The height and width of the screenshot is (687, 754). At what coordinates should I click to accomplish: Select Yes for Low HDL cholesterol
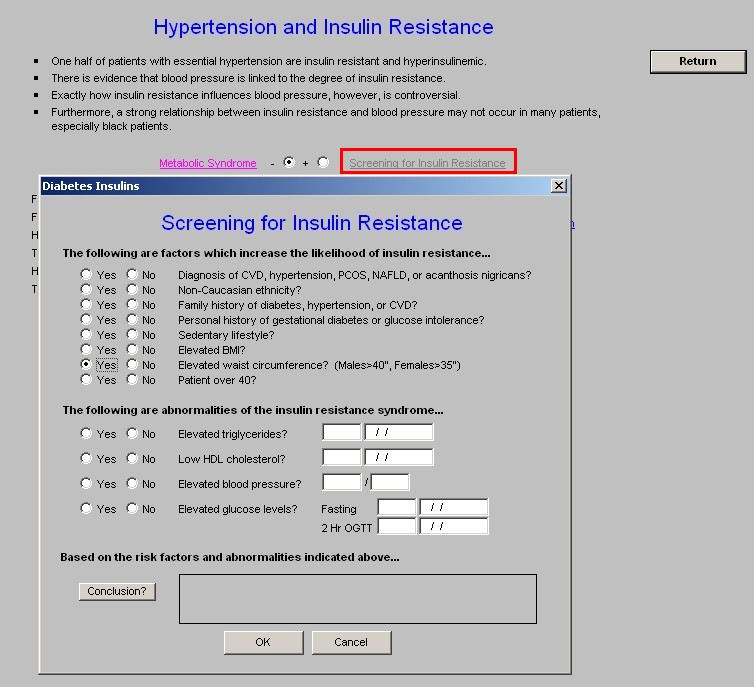point(86,458)
